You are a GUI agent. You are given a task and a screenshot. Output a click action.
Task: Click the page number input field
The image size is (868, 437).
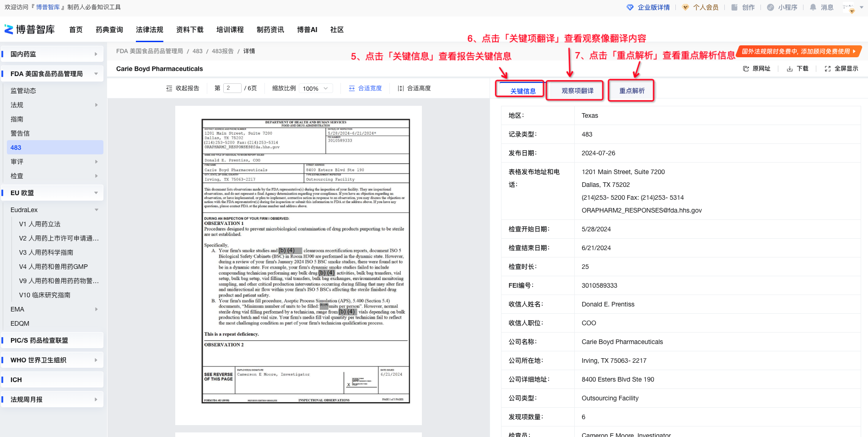pos(232,88)
